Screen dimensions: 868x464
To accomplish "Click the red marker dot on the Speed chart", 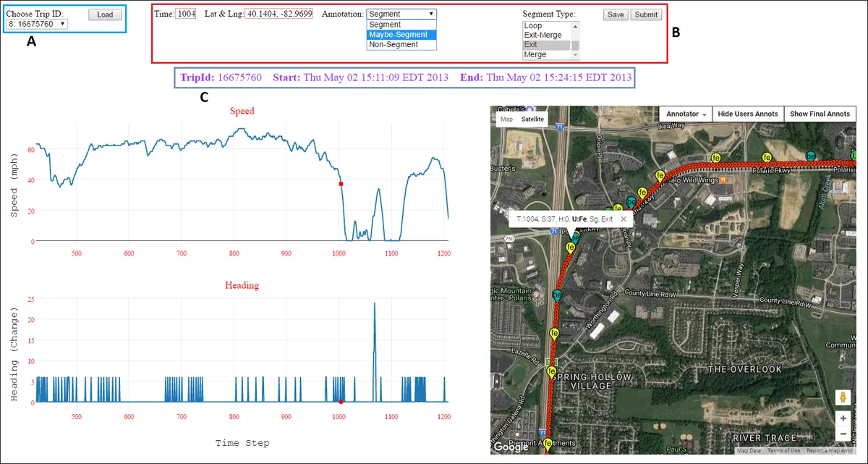I will 341,183.
